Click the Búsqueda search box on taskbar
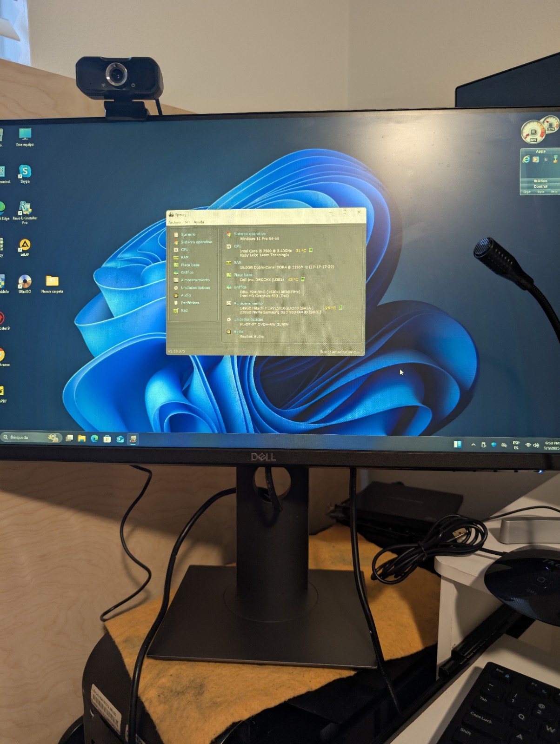560x744 pixels. click(x=28, y=438)
